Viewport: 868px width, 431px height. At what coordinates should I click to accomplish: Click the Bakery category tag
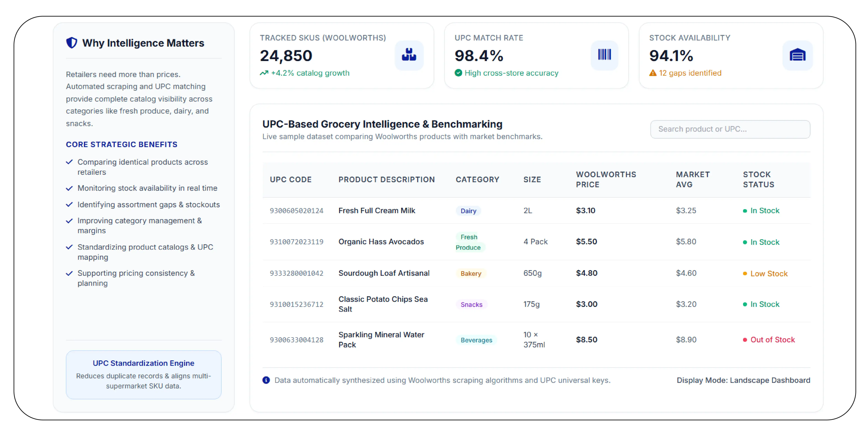[471, 273]
